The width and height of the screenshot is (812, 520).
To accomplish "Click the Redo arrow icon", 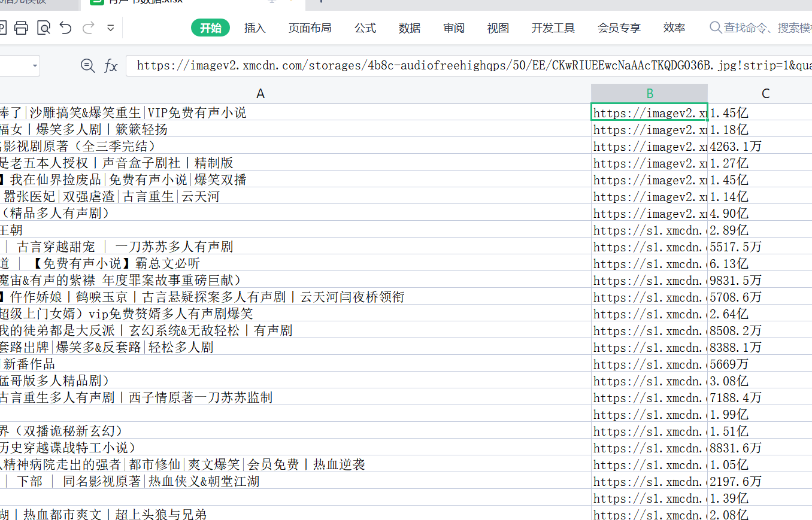I will pos(88,28).
